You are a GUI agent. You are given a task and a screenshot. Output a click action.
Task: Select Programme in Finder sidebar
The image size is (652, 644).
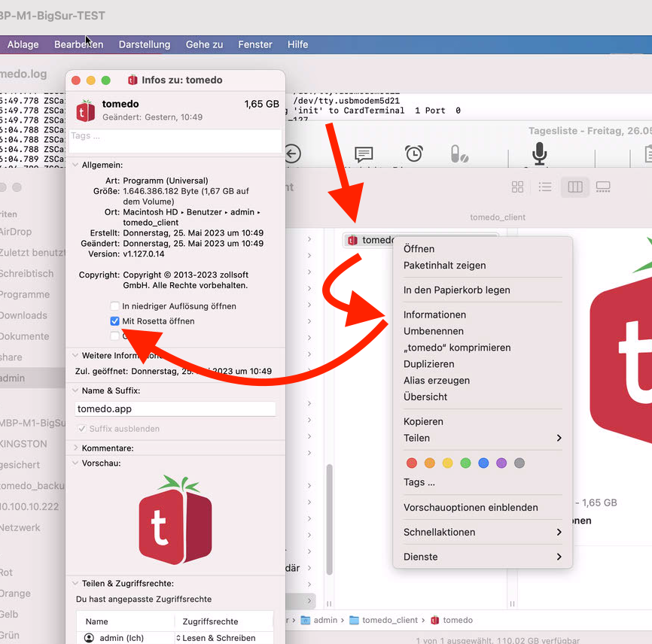[25, 295]
